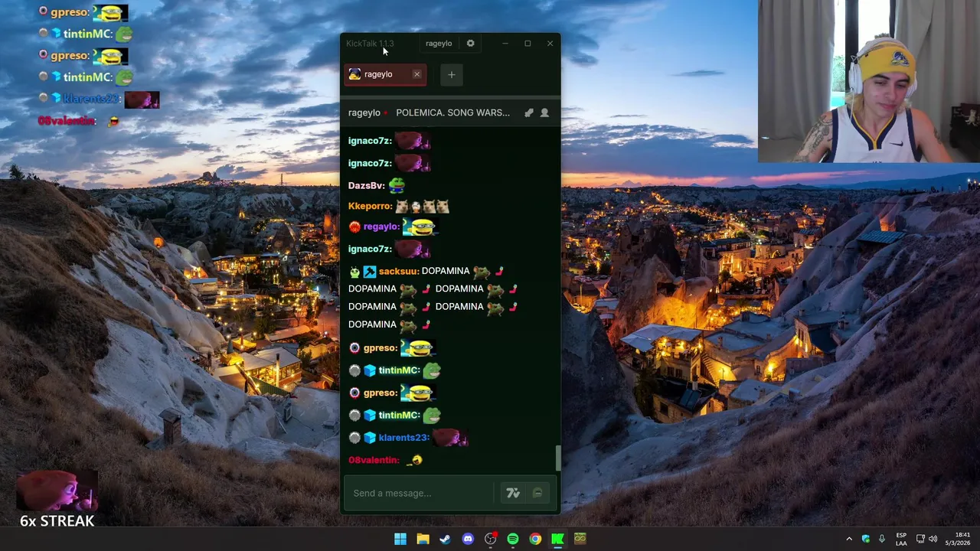The image size is (980, 551).
Task: Open user Kkeporro in chat
Action: (x=369, y=206)
